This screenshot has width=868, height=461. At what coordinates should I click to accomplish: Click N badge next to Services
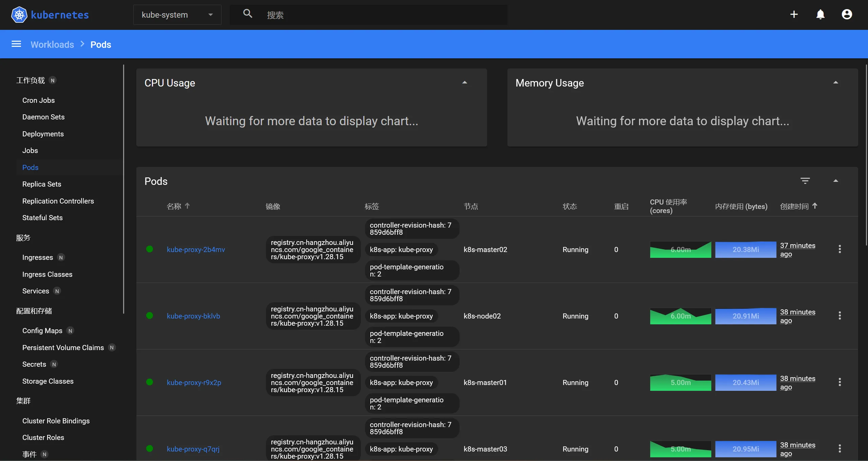pyautogui.click(x=57, y=291)
